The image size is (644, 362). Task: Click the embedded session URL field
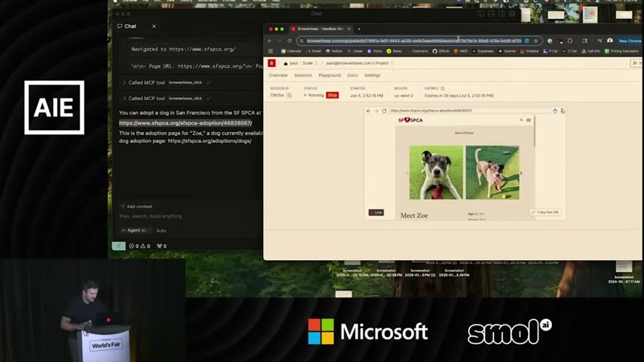coord(469,111)
